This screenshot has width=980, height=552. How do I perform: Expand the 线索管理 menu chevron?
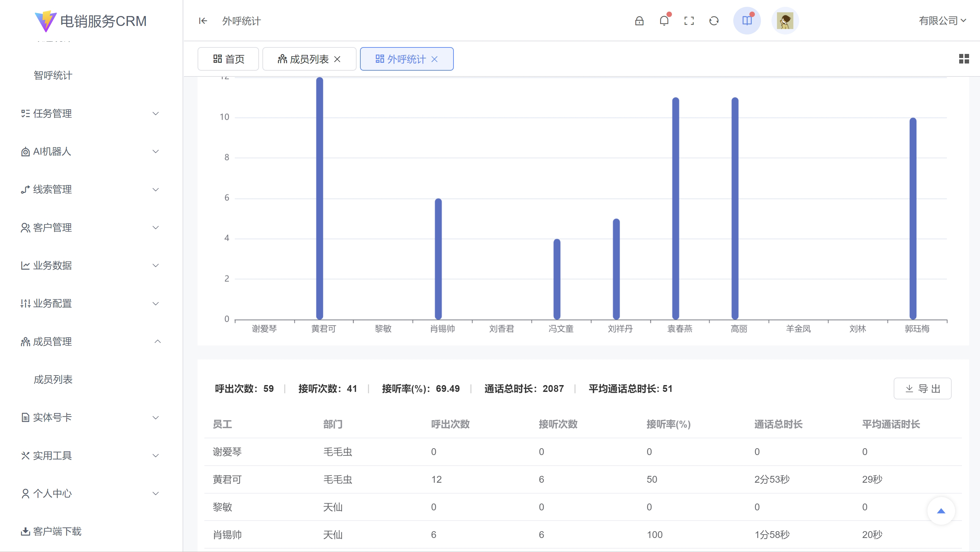tap(156, 189)
